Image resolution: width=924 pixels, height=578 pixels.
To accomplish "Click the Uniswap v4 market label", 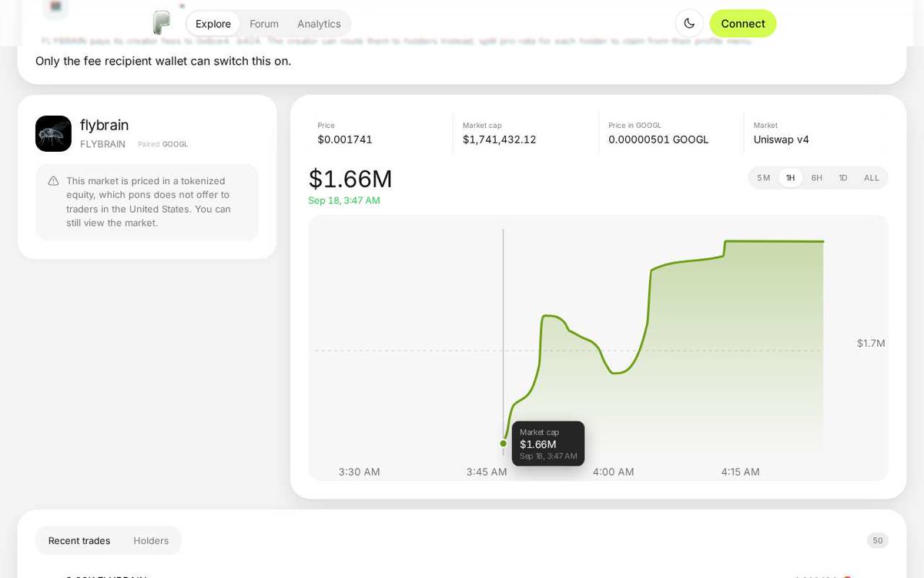I will click(781, 139).
